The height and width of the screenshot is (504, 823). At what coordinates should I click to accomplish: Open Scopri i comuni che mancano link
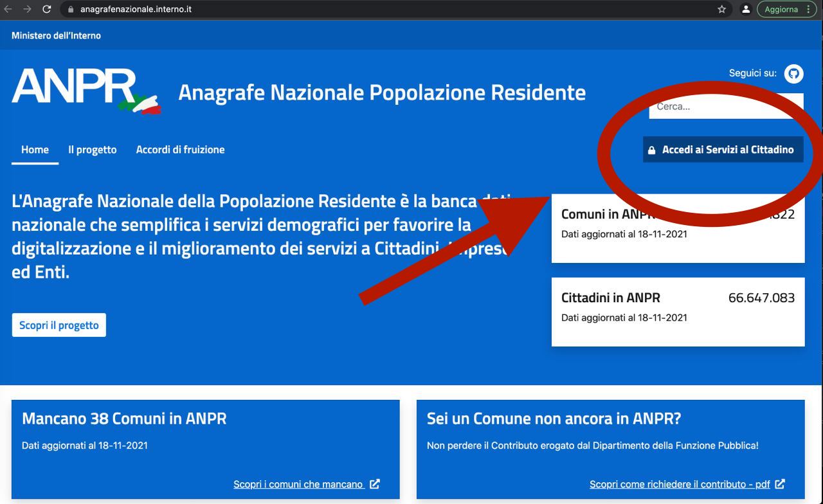tap(299, 484)
